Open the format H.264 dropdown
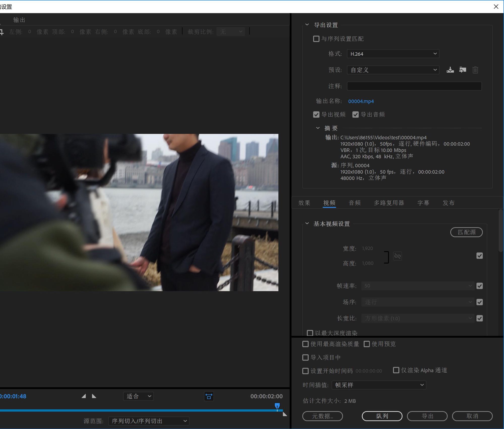 pyautogui.click(x=393, y=54)
